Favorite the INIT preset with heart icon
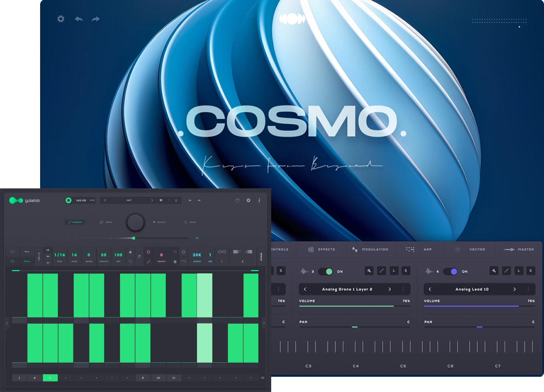 (161, 200)
